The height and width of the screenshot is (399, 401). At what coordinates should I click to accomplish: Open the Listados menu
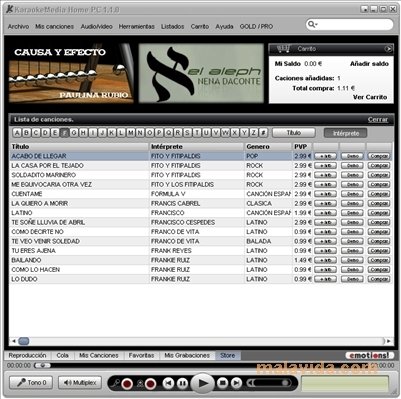(x=173, y=26)
